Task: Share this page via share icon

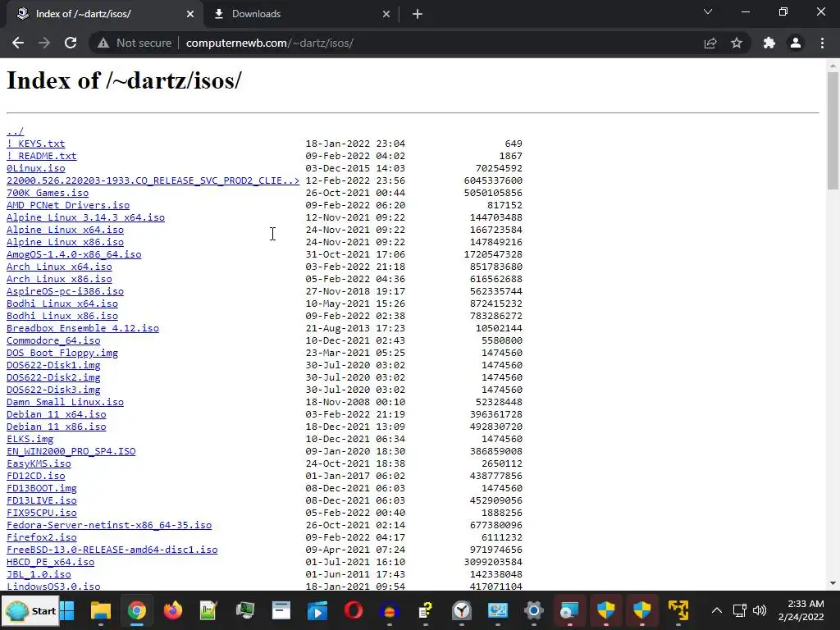Action: click(x=710, y=43)
